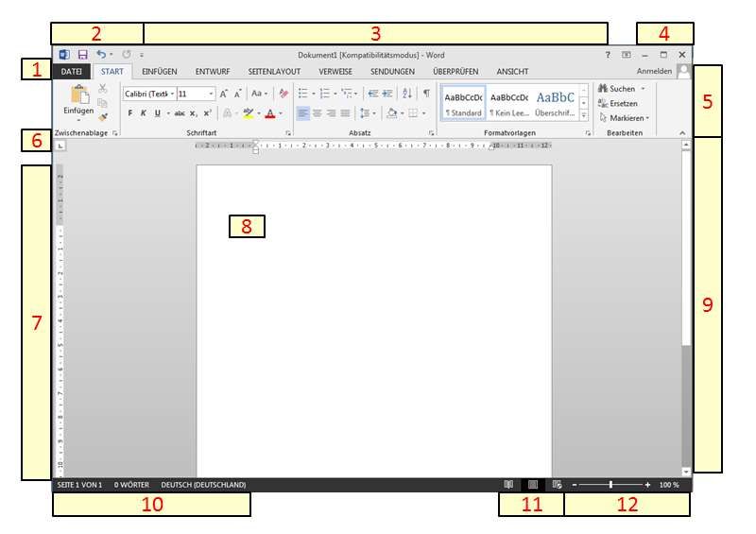Center-align the paragraph text
The image size is (756, 534).
(317, 113)
